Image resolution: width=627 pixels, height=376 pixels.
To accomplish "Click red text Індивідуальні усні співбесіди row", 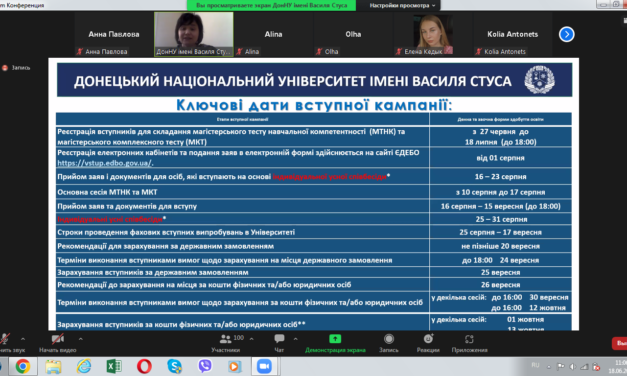I will click(110, 219).
